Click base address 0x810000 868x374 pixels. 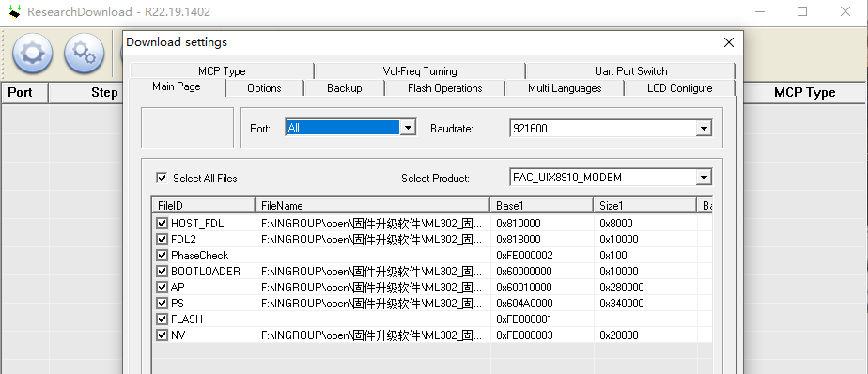[519, 224]
